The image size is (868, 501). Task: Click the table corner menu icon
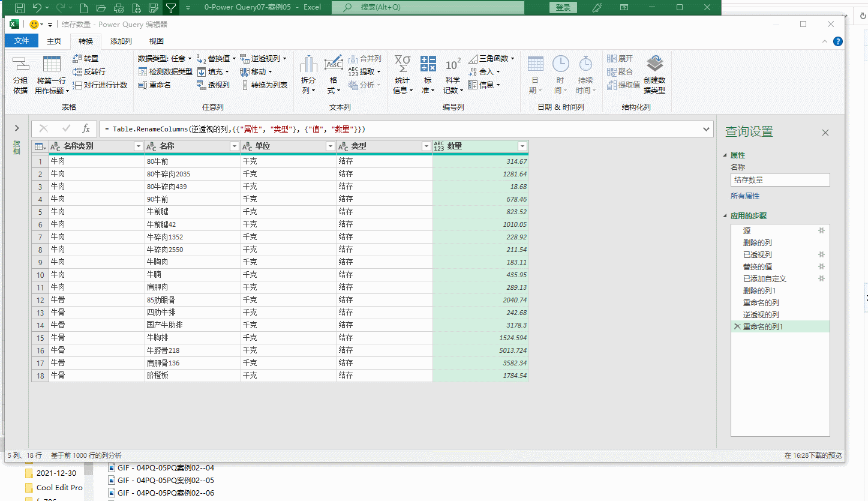pyautogui.click(x=40, y=146)
